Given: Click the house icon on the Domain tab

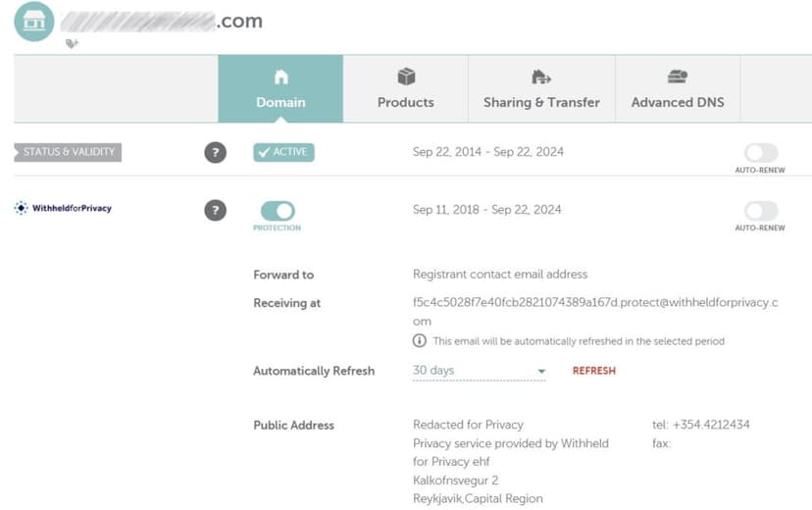Looking at the screenshot, I should (x=280, y=76).
